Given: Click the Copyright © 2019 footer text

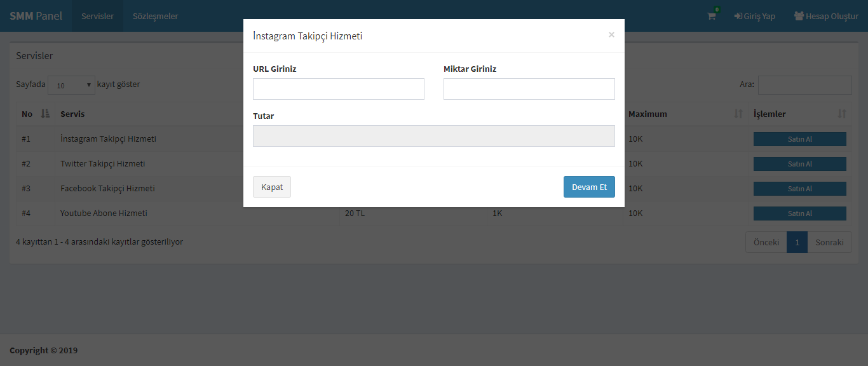Looking at the screenshot, I should [43, 350].
